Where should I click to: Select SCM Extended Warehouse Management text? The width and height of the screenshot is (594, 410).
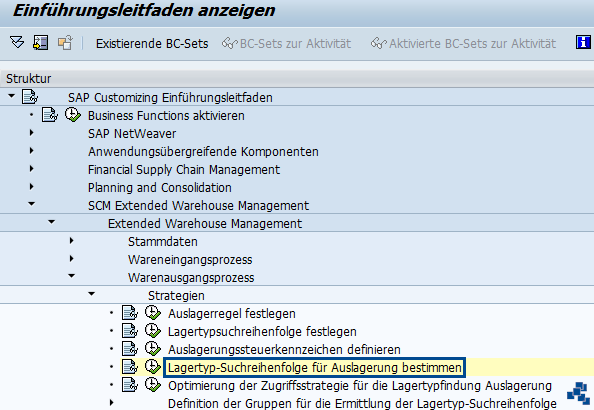click(x=199, y=205)
